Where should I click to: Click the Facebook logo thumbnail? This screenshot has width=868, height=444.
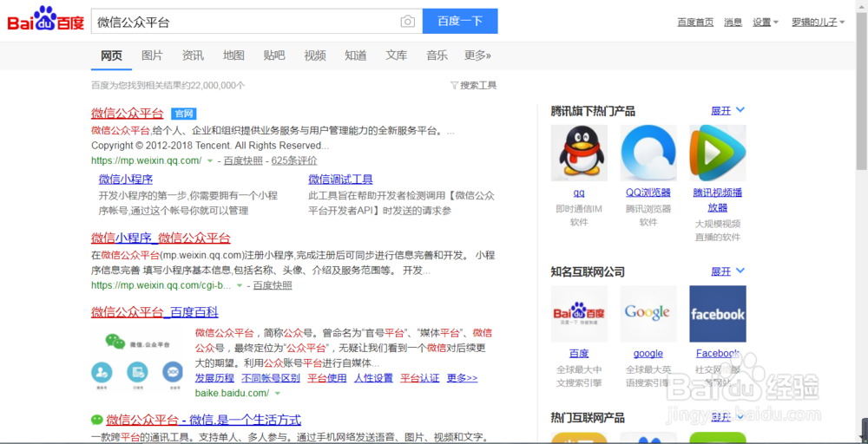pyautogui.click(x=718, y=314)
